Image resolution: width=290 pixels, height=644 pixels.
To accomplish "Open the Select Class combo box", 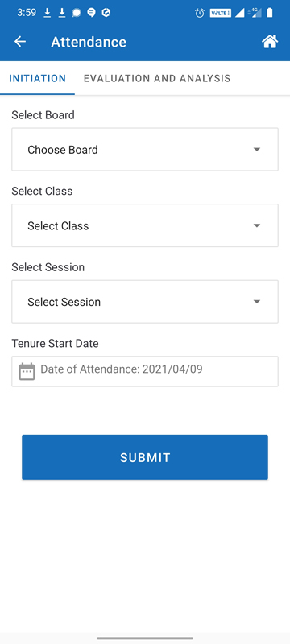I will pyautogui.click(x=145, y=225).
